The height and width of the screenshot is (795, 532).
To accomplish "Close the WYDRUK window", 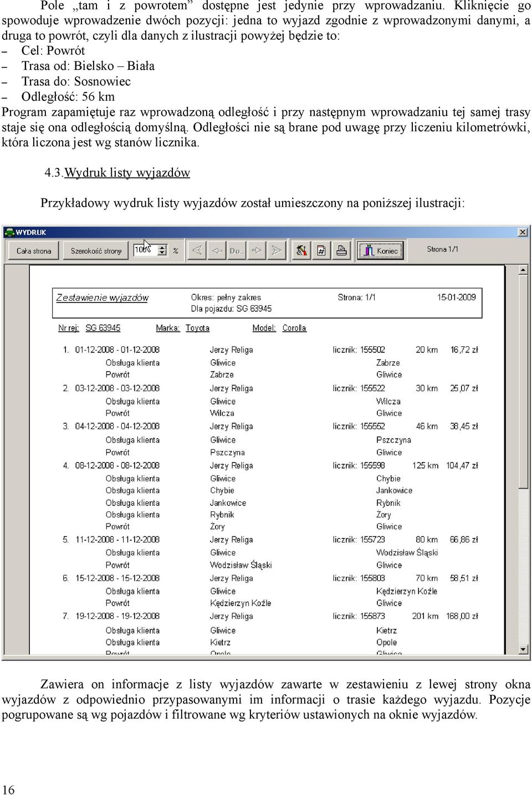I will [523, 232].
